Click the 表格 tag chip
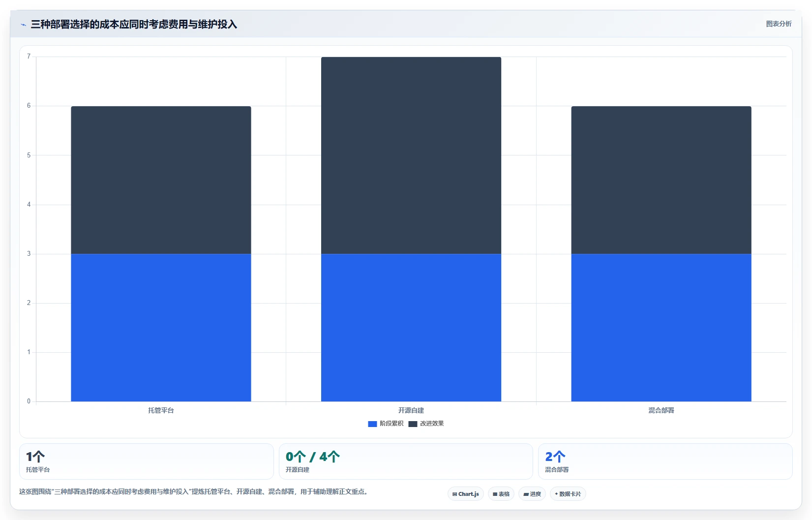This screenshot has width=812, height=520. click(501, 494)
